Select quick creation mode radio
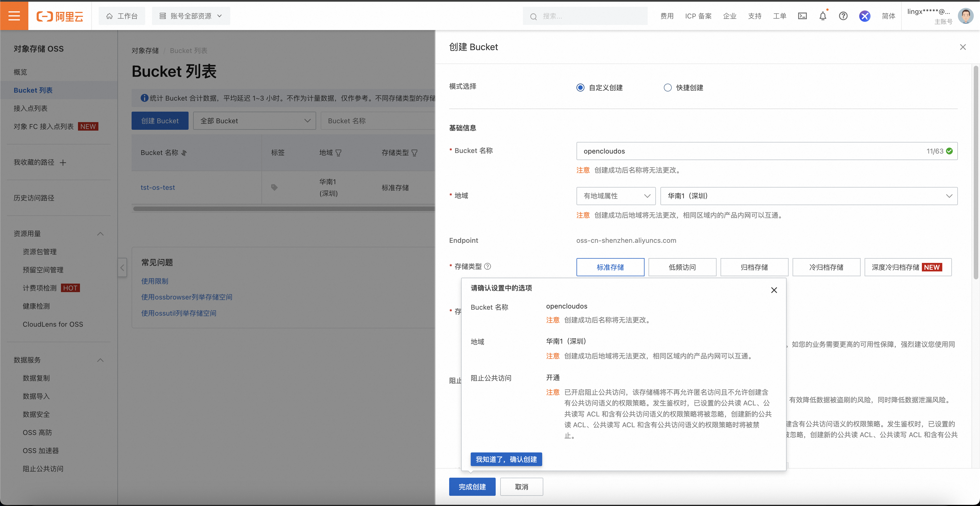 (667, 88)
